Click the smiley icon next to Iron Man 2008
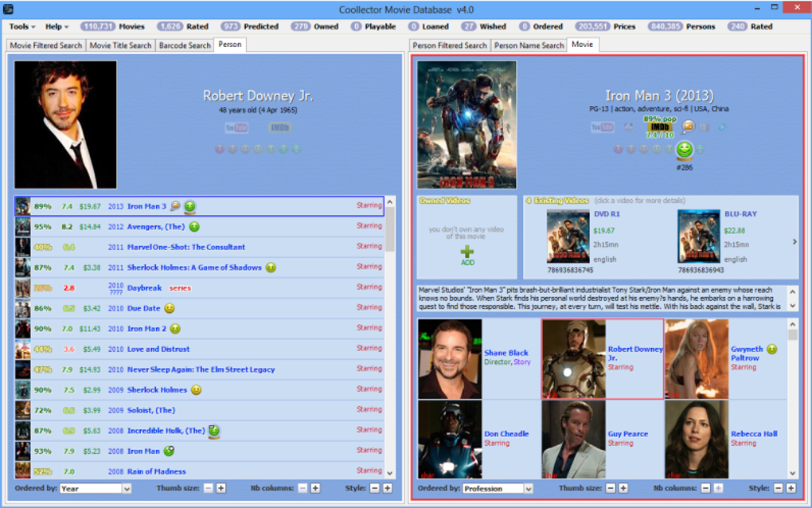 169,451
